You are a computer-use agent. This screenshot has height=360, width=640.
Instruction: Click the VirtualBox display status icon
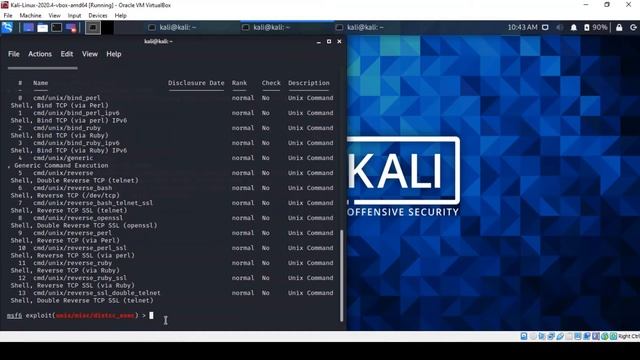pos(578,336)
